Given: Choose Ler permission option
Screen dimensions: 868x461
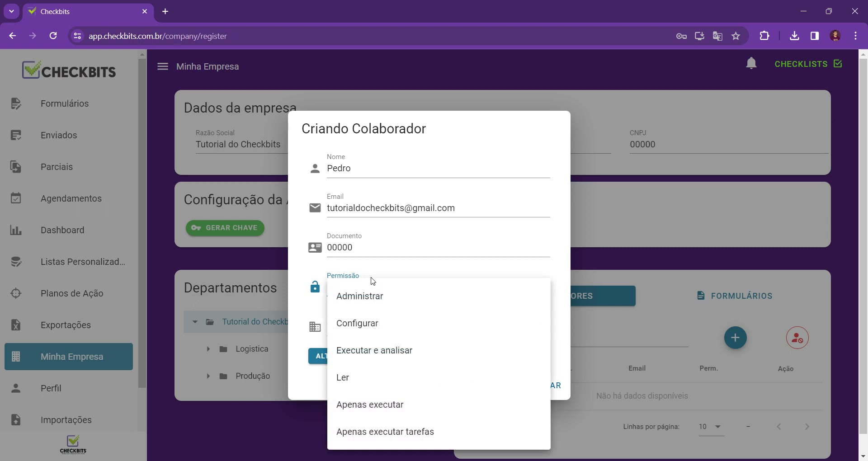Looking at the screenshot, I should pyautogui.click(x=439, y=377).
